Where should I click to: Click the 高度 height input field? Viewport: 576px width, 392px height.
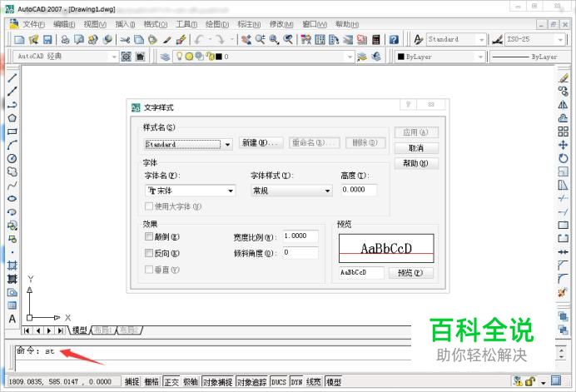click(x=359, y=190)
